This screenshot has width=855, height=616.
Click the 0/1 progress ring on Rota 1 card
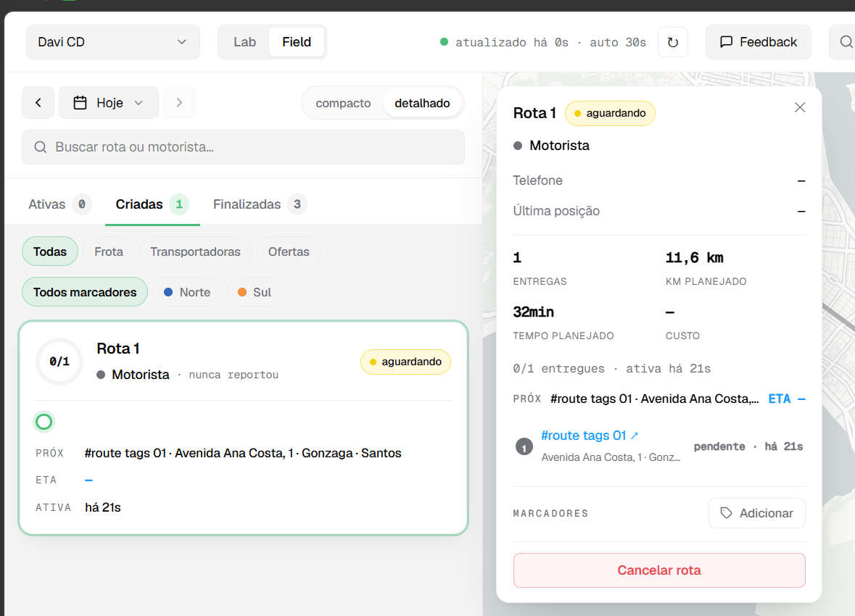(x=59, y=362)
